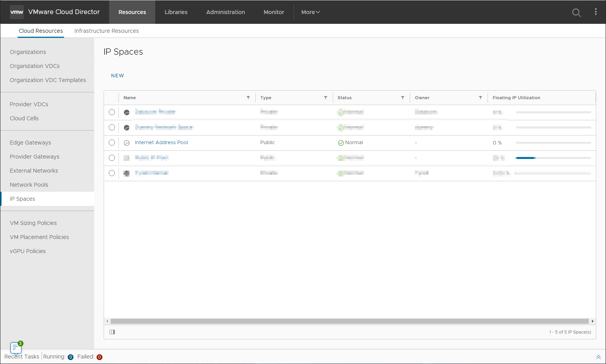Click 1 - 5 of 5 IP Space(s) text
This screenshot has width=606, height=364.
tap(570, 332)
